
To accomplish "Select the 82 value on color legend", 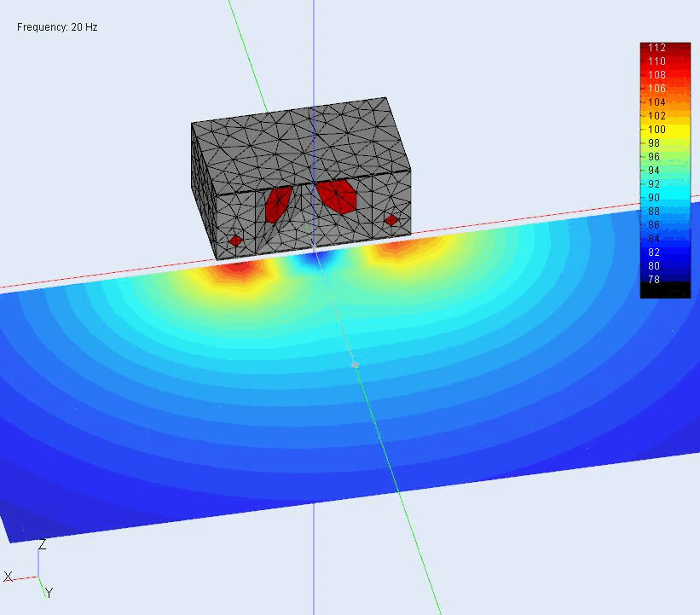I will (654, 252).
